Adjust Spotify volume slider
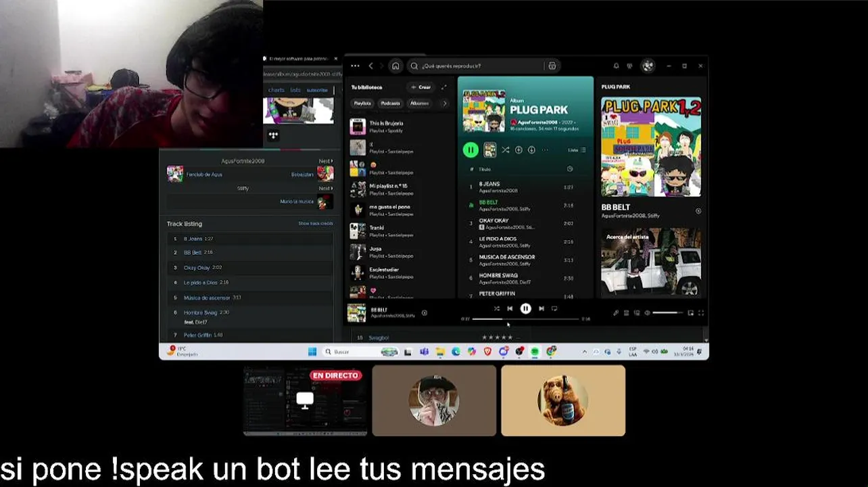 [668, 312]
